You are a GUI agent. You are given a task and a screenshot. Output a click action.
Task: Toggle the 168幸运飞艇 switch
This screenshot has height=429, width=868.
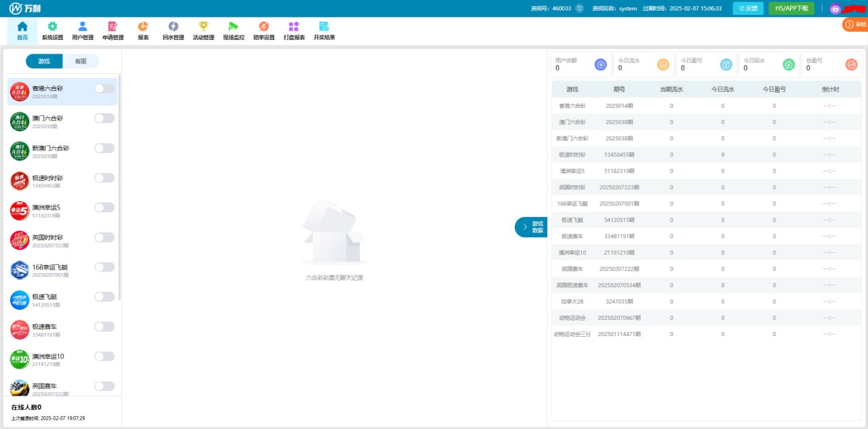(x=104, y=267)
